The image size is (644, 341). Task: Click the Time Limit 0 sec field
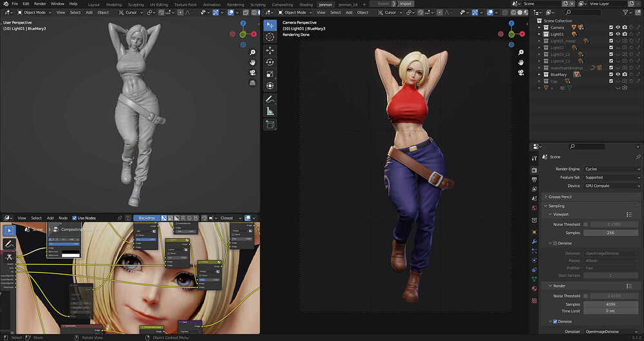point(611,311)
